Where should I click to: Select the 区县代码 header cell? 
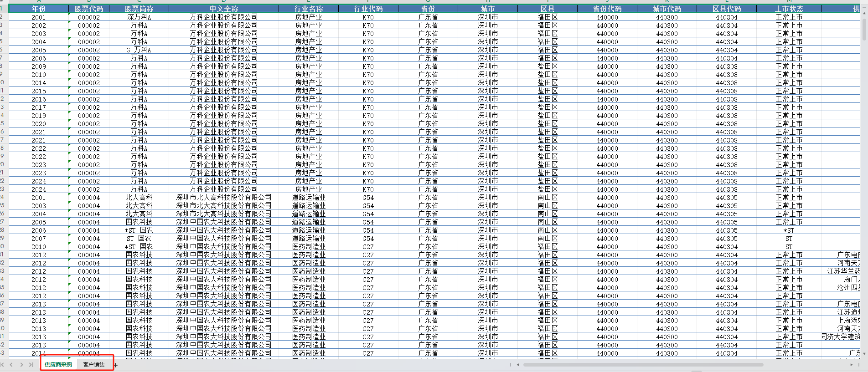coord(727,9)
